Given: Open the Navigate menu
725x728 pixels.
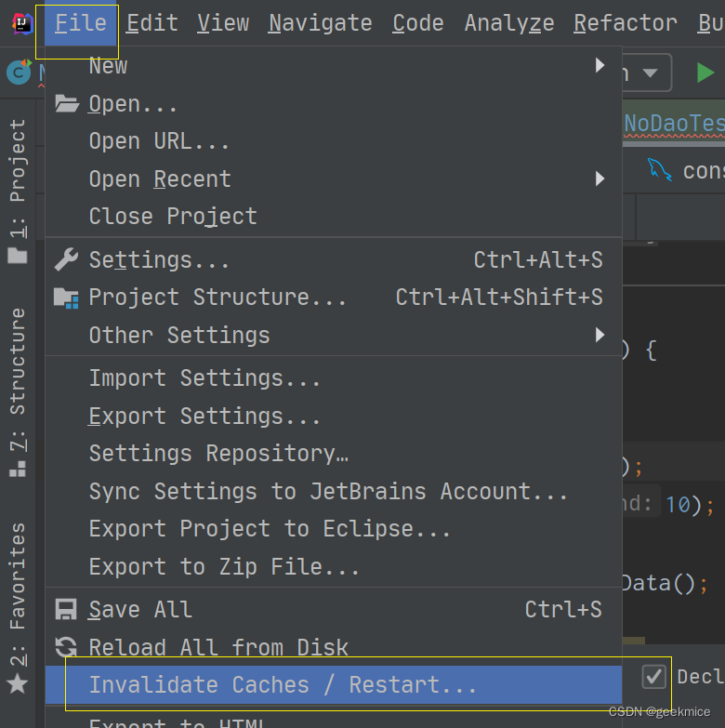Looking at the screenshot, I should click(x=321, y=23).
